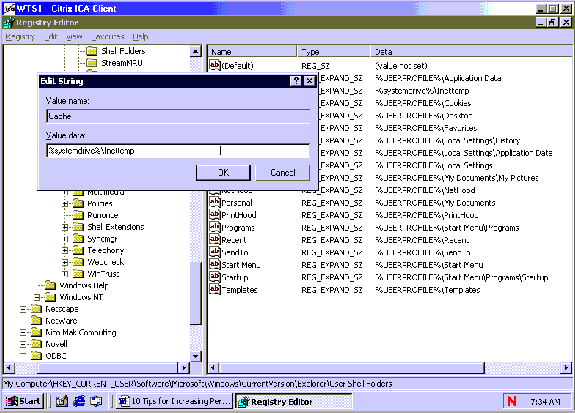Image resolution: width=575 pixels, height=413 pixels.
Task: Click the Registry Editor taskbar button
Action: [293, 401]
